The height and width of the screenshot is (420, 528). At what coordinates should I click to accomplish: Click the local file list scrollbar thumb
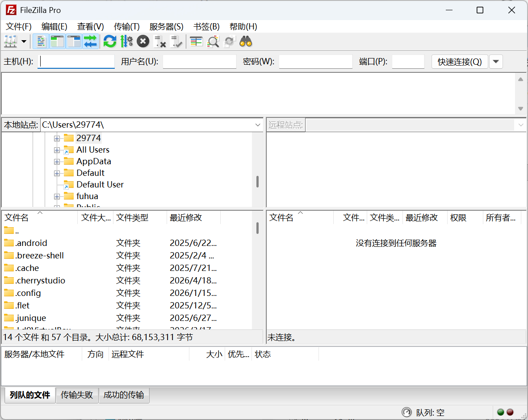[258, 228]
